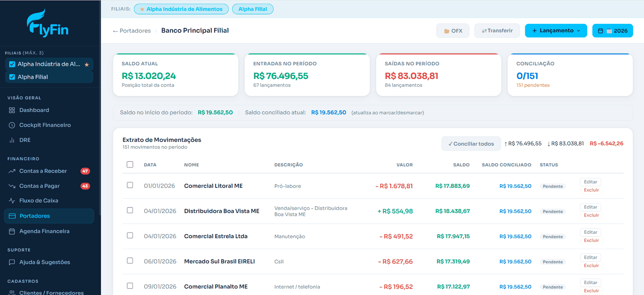644x295 pixels.
Task: Click the Transferir arrows icon
Action: pyautogui.click(x=484, y=31)
